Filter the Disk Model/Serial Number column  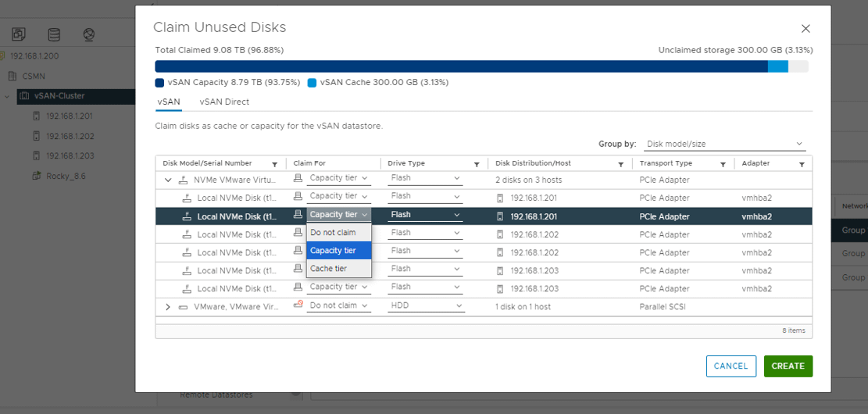point(274,164)
